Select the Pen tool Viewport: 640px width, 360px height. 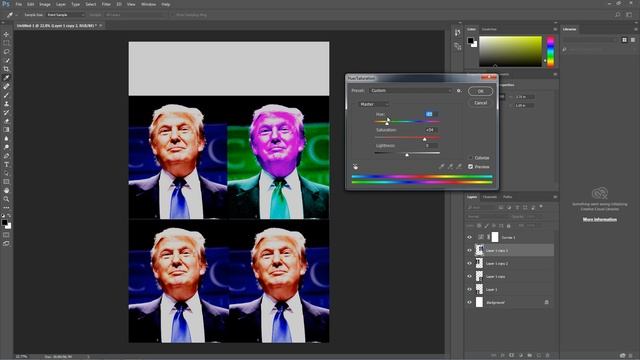click(x=6, y=156)
